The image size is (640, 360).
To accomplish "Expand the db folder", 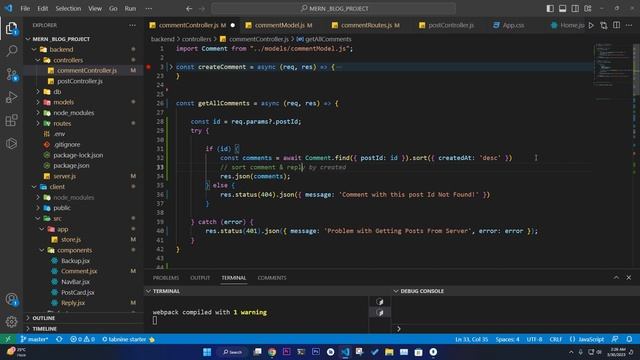I will tap(38, 92).
